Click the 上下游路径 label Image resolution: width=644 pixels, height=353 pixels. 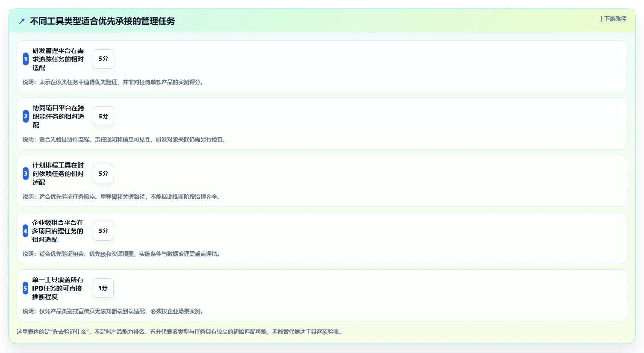pos(612,19)
